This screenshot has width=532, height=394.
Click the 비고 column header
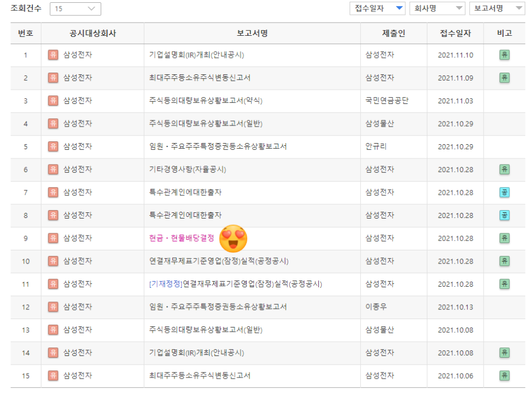505,33
